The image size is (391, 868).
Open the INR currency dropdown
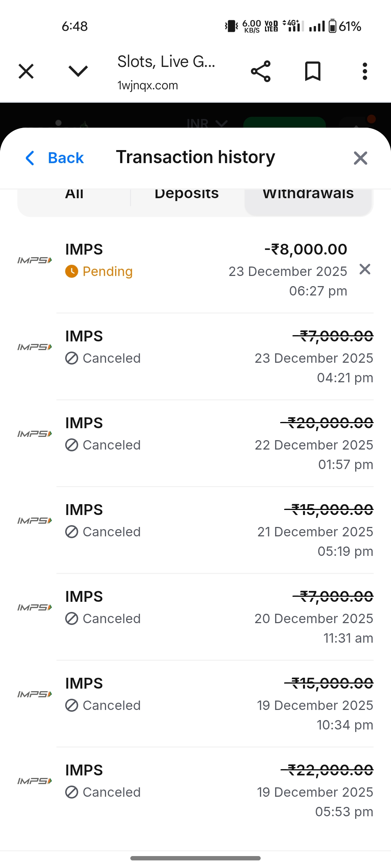click(x=207, y=124)
